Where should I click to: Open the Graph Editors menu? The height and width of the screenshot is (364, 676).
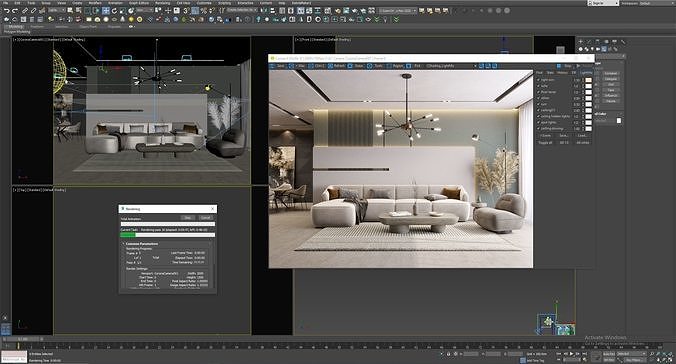tap(139, 3)
